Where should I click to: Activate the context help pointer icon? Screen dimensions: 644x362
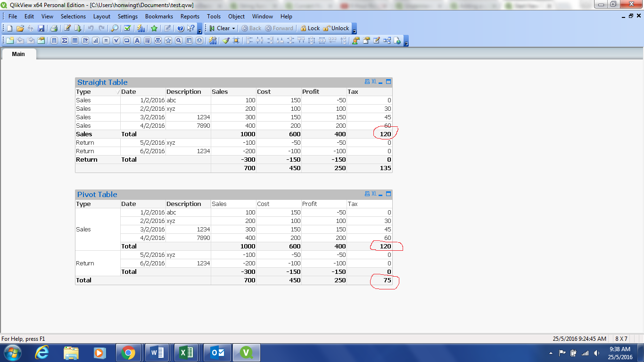pos(190,28)
